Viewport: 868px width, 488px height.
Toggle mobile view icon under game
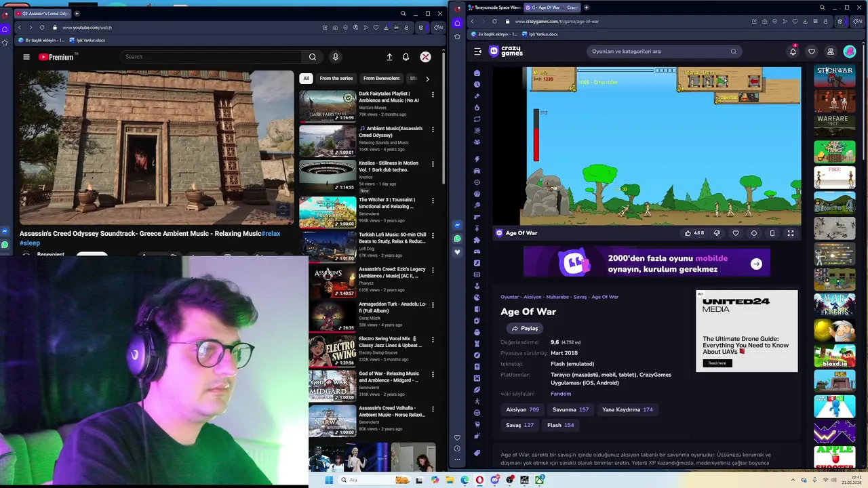[772, 233]
